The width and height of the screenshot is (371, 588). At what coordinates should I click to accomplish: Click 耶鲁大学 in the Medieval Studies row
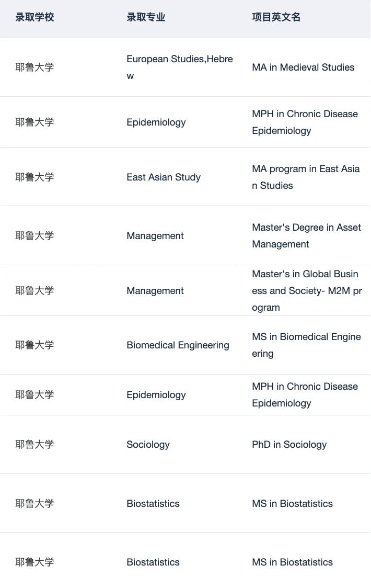tap(34, 67)
